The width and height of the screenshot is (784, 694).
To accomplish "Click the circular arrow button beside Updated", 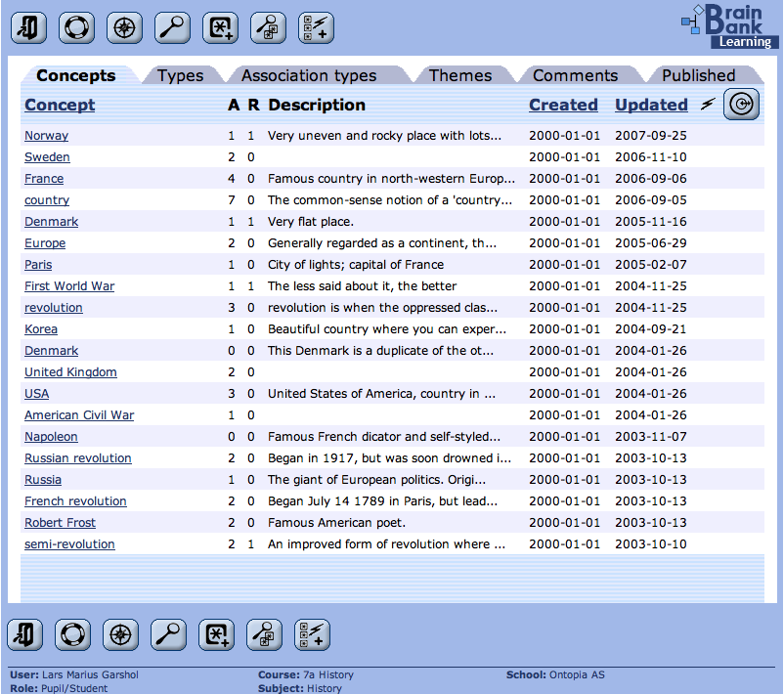I will click(x=742, y=104).
